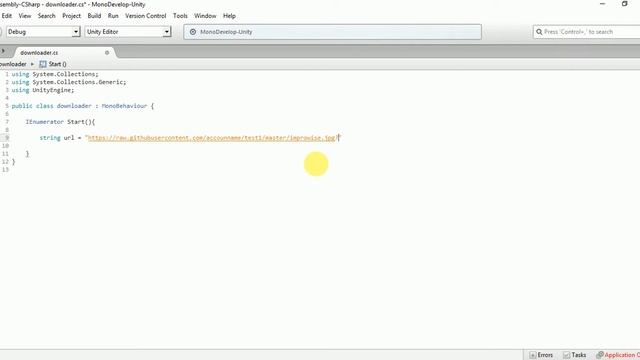Open the downloader class breadcrumb

pos(13,64)
